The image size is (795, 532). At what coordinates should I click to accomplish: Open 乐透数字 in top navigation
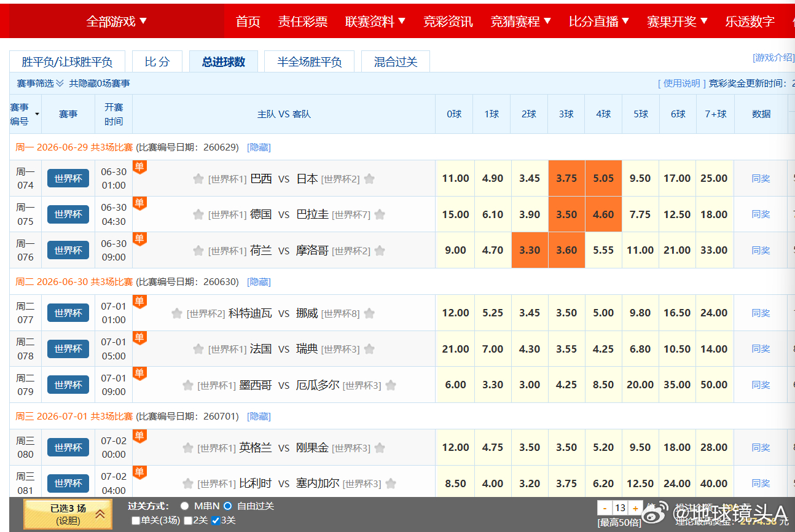(750, 22)
